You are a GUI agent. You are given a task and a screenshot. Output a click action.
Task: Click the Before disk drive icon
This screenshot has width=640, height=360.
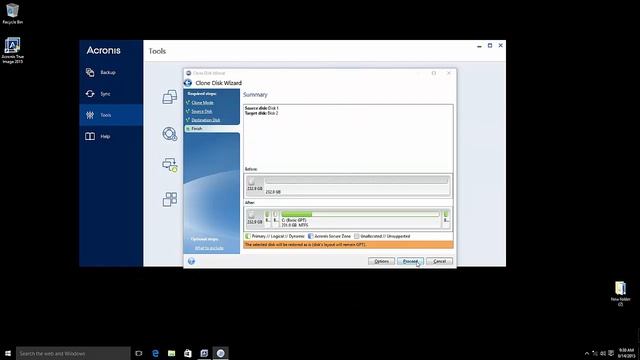[x=252, y=182]
